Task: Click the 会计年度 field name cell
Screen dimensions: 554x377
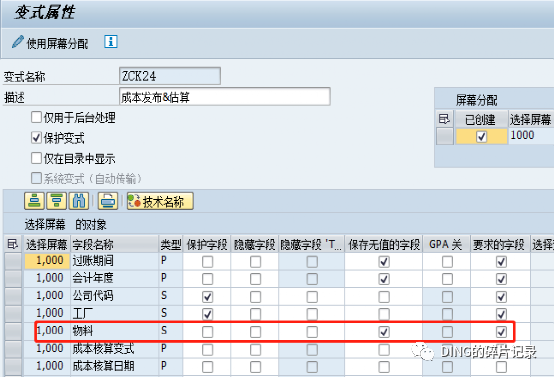Action: coord(114,279)
